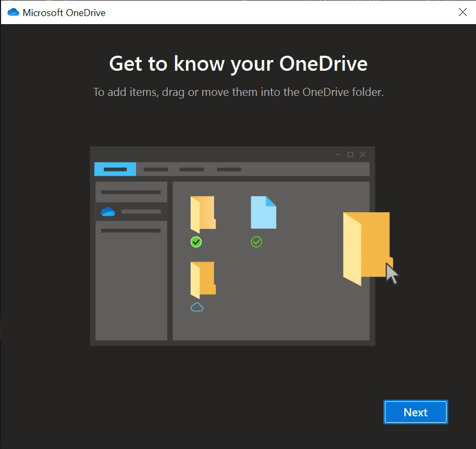Image resolution: width=476 pixels, height=449 pixels.
Task: Click the last gray tab in illustrated window
Action: pyautogui.click(x=229, y=169)
